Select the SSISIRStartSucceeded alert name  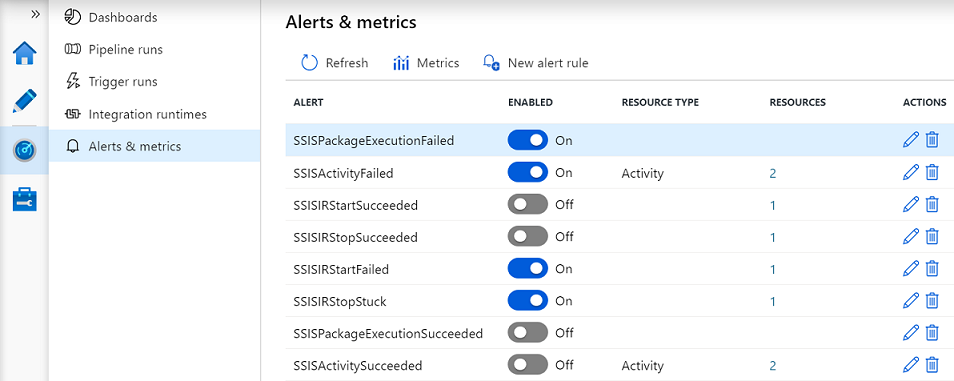click(355, 205)
